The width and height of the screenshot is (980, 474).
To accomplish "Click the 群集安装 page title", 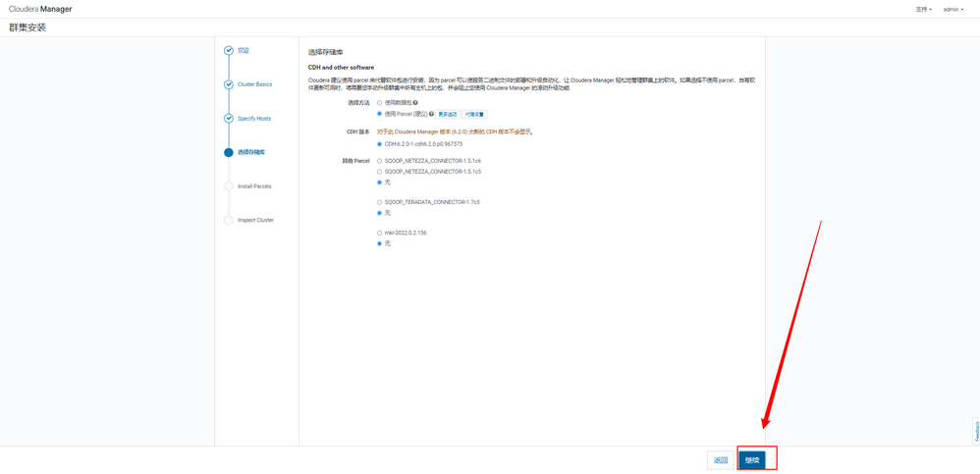I will tap(27, 27).
